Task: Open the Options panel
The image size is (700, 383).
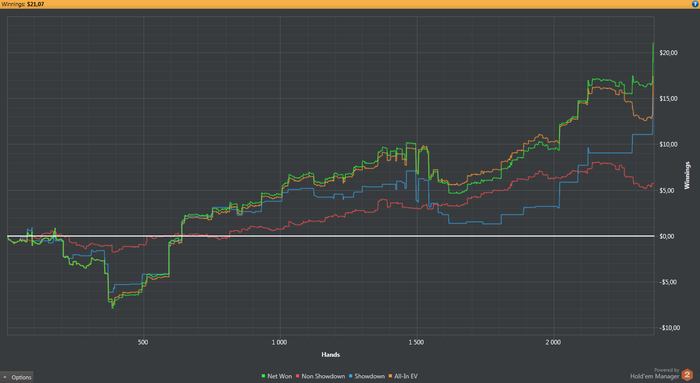Action: coord(17,377)
